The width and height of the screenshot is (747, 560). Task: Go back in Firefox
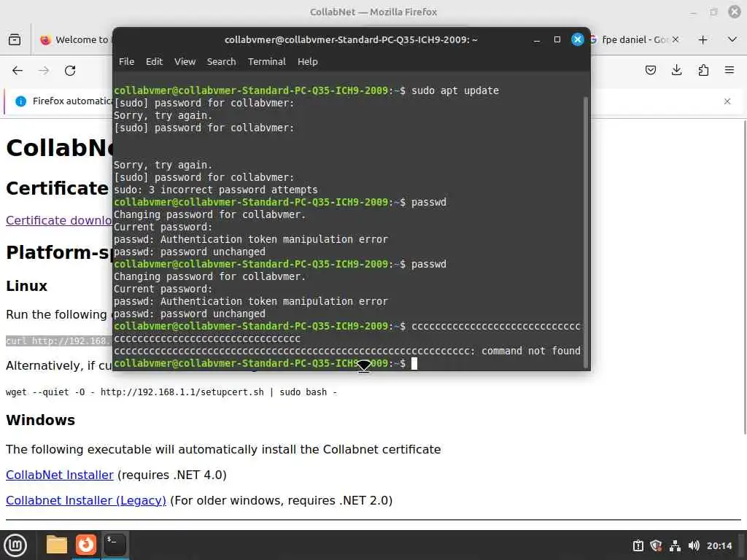point(18,71)
